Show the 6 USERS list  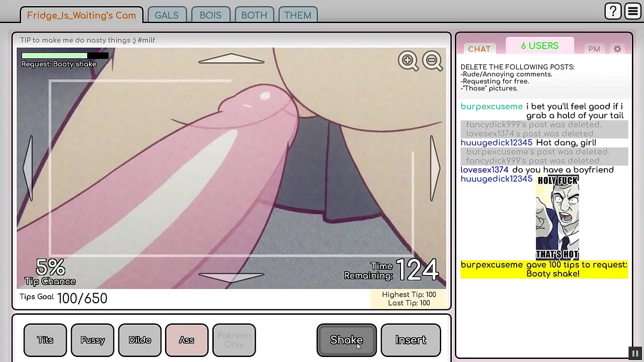coord(539,46)
